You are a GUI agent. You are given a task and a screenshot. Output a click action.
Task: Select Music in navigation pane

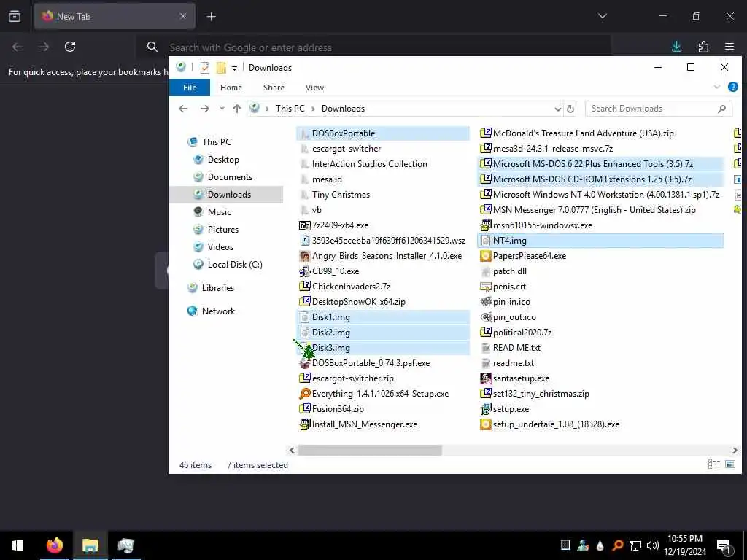(x=219, y=212)
